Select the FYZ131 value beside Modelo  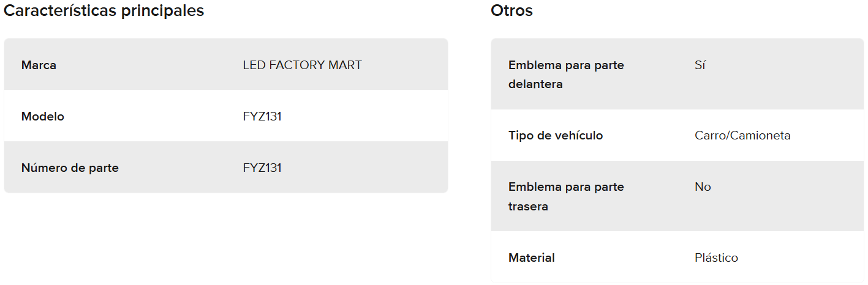click(x=262, y=116)
